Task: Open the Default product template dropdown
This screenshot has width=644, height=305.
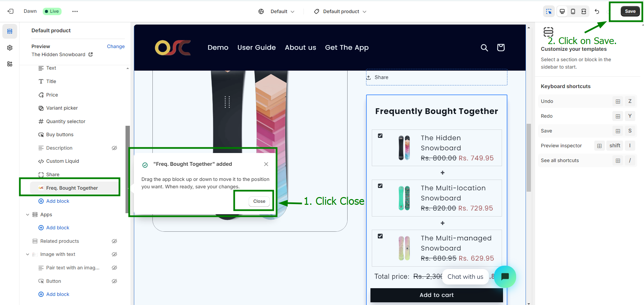Action: 341,11
